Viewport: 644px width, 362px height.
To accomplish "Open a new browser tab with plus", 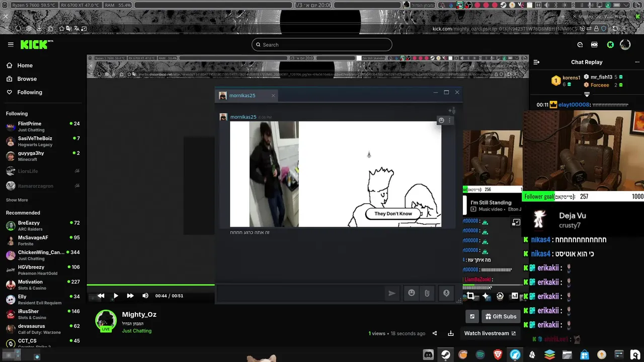I will (563, 17).
